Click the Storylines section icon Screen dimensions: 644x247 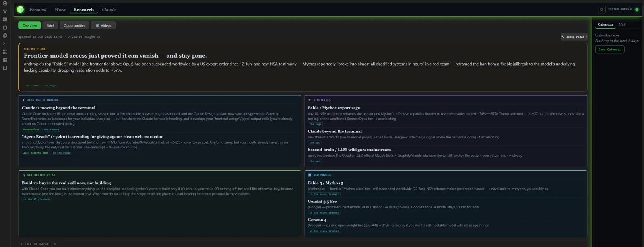[x=310, y=100]
